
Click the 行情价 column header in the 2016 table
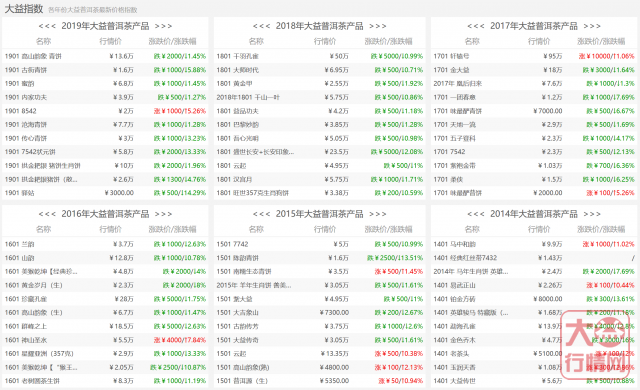pos(111,229)
